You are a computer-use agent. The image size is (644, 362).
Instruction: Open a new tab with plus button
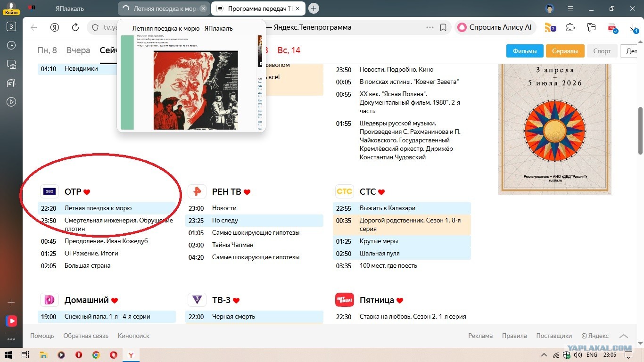[x=314, y=8]
